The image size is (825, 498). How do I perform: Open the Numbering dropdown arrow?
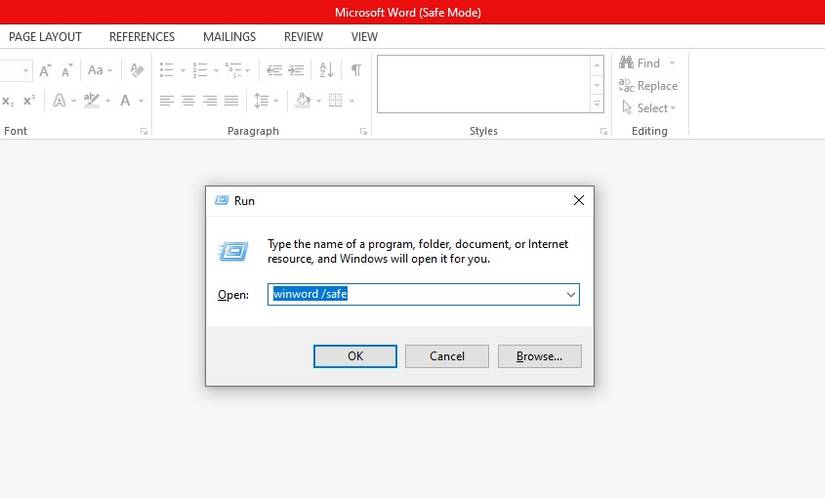click(x=216, y=70)
